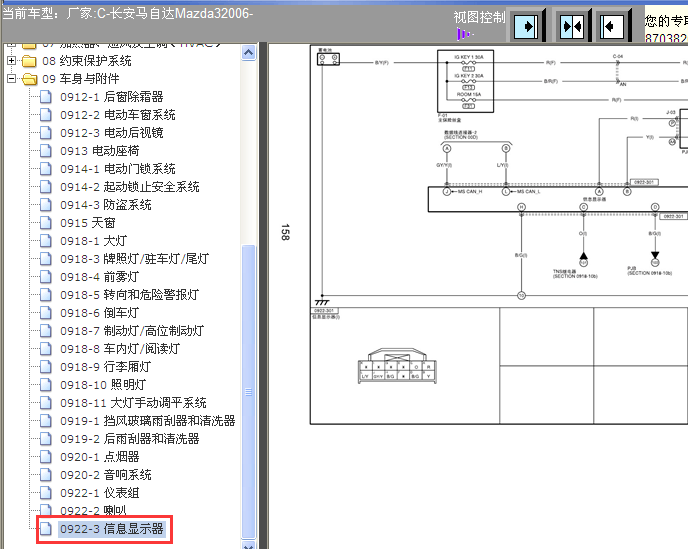The image size is (688, 549).
Task: Click tree panel scrollbar thumb
Action: [248, 391]
